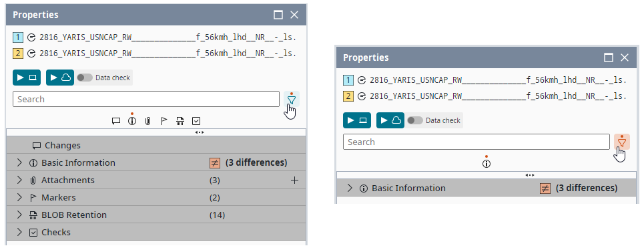Run locally button in left Properties panel
644x250 pixels.
[27, 78]
